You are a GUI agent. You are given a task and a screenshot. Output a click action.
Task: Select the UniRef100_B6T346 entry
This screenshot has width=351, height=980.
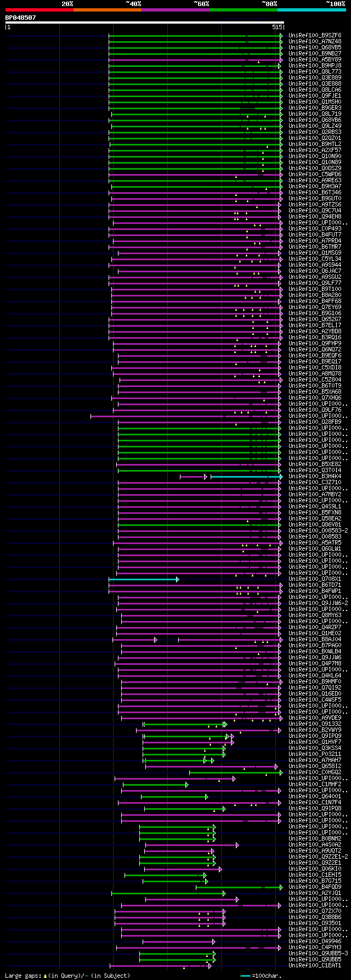click(315, 193)
